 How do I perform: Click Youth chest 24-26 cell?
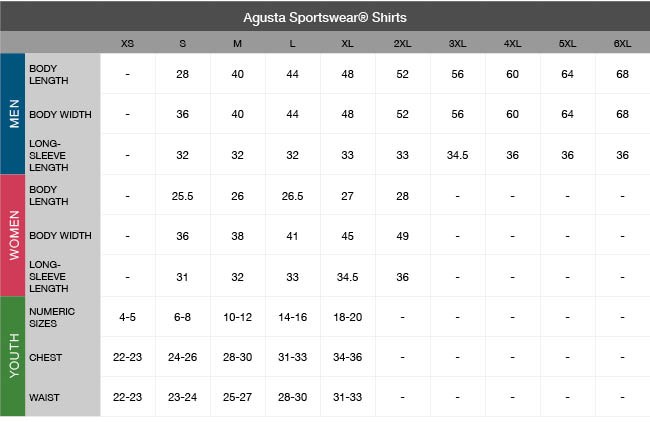point(182,357)
